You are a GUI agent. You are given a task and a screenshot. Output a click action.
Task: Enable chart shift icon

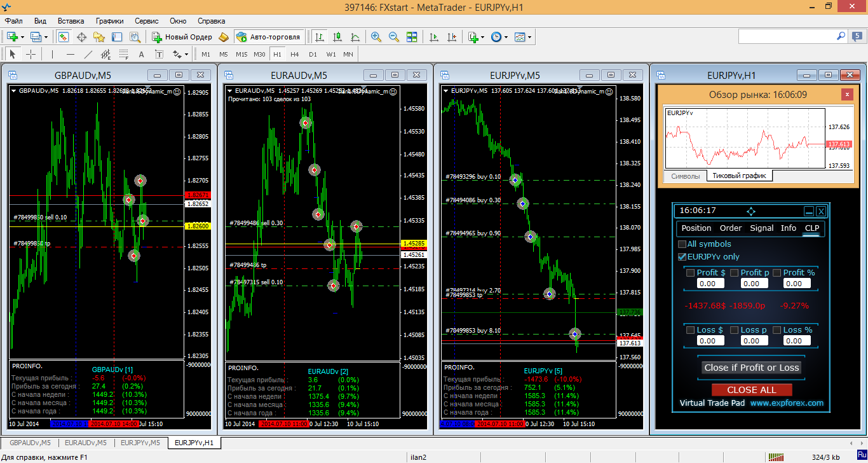(452, 37)
